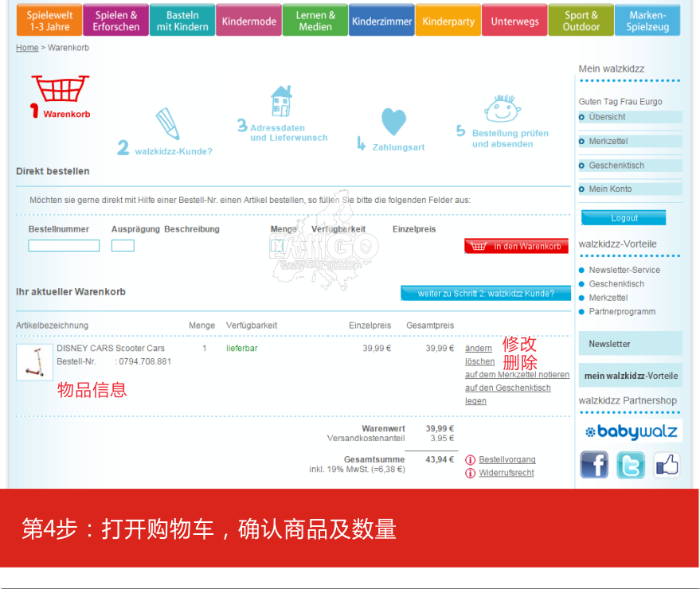Click 'weiter zu Schritt 2' button
The height and width of the screenshot is (589, 700).
pos(486,294)
